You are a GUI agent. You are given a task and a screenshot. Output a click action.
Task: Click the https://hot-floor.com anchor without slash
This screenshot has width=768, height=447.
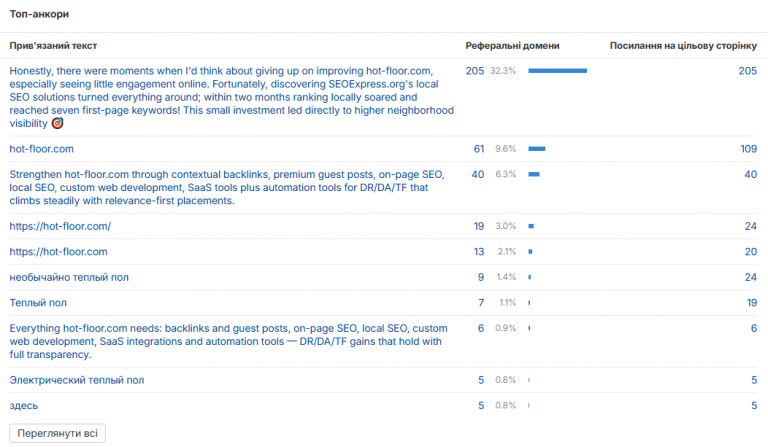[x=58, y=252]
